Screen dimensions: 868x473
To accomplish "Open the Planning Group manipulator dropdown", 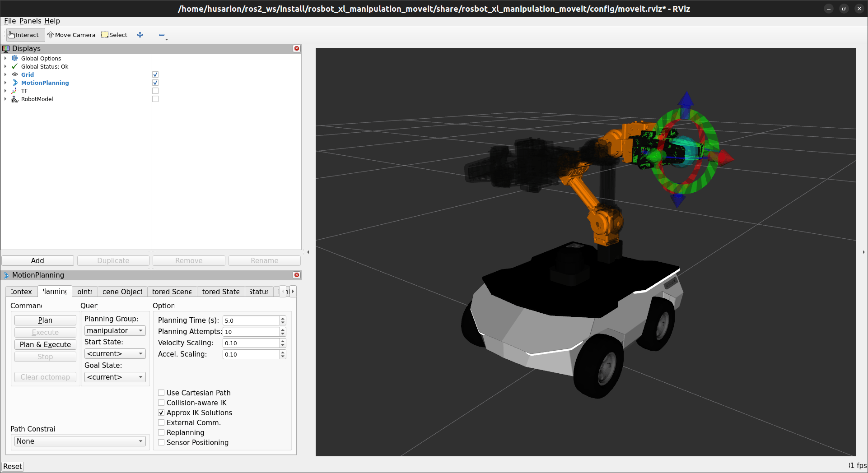I will pos(115,330).
